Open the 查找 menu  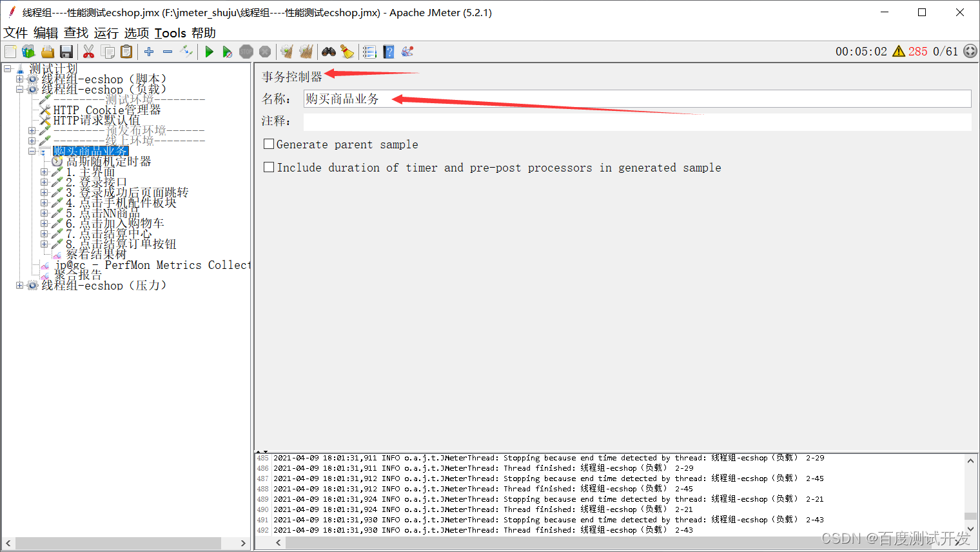(x=76, y=33)
